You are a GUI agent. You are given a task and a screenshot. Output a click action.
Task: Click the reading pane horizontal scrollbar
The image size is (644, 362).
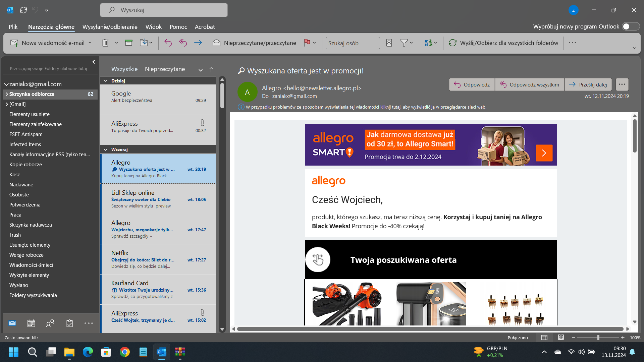[430, 329]
